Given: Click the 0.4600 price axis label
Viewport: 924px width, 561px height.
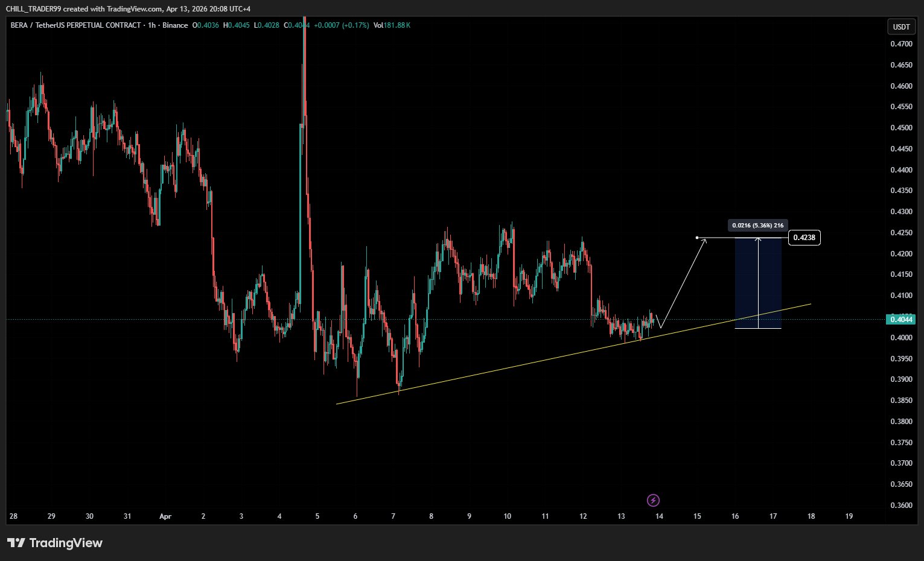Looking at the screenshot, I should 901,86.
